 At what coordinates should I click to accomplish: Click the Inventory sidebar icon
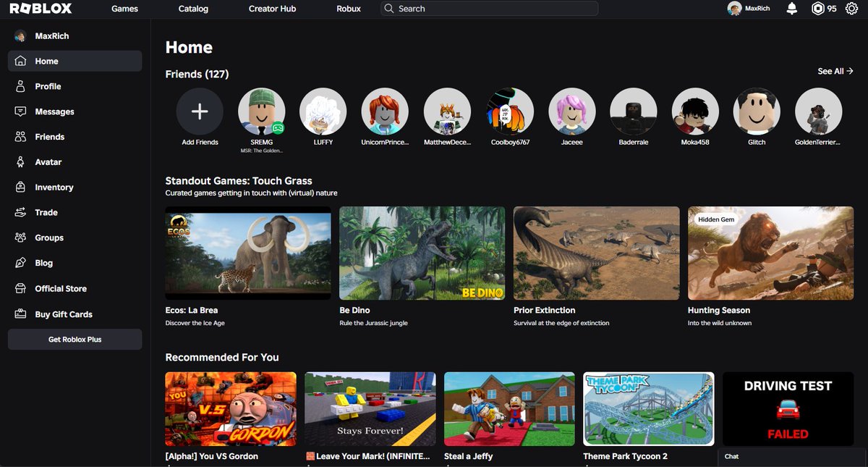20,187
